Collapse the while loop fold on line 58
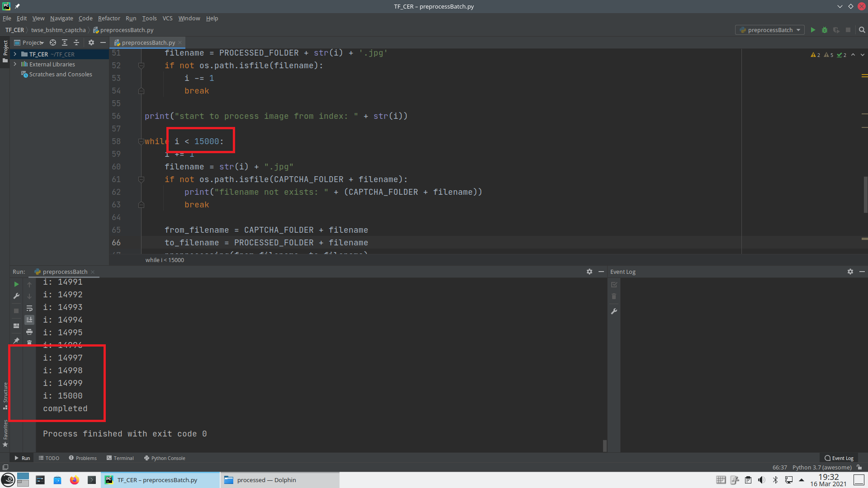 click(141, 141)
